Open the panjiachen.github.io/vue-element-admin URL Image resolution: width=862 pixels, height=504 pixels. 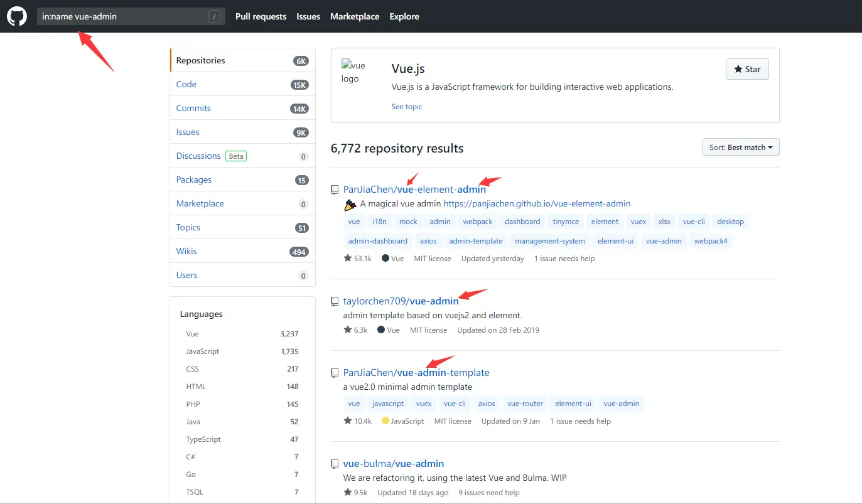537,204
